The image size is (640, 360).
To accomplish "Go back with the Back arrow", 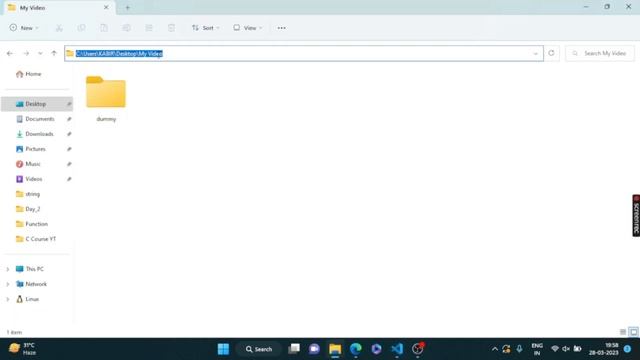I will [10, 53].
